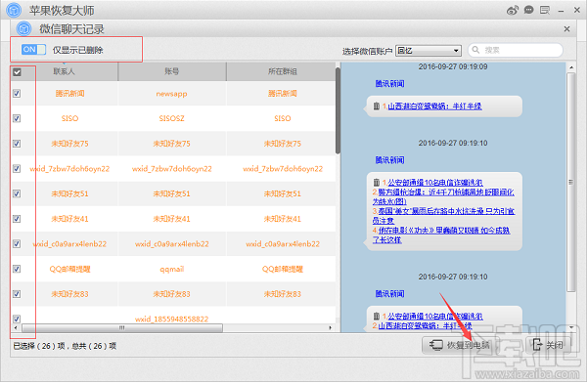The width and height of the screenshot is (588, 384).
Task: Sort by the 联系人 column header
Action: [64, 71]
